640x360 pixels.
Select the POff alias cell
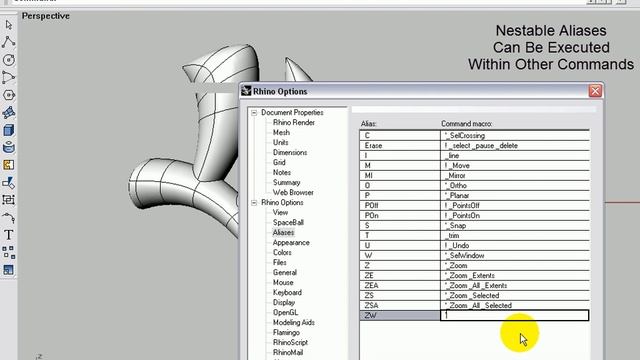coord(400,205)
